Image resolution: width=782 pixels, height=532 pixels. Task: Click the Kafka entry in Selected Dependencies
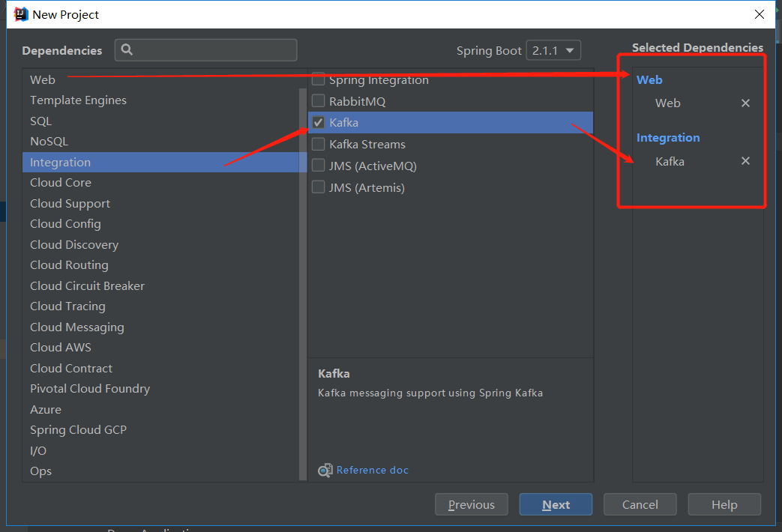click(x=670, y=162)
